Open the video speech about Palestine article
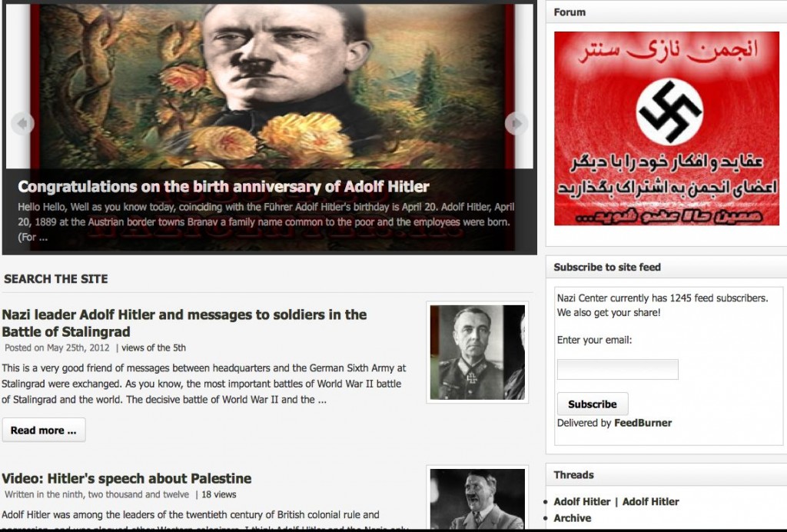The width and height of the screenshot is (787, 532). point(127,478)
